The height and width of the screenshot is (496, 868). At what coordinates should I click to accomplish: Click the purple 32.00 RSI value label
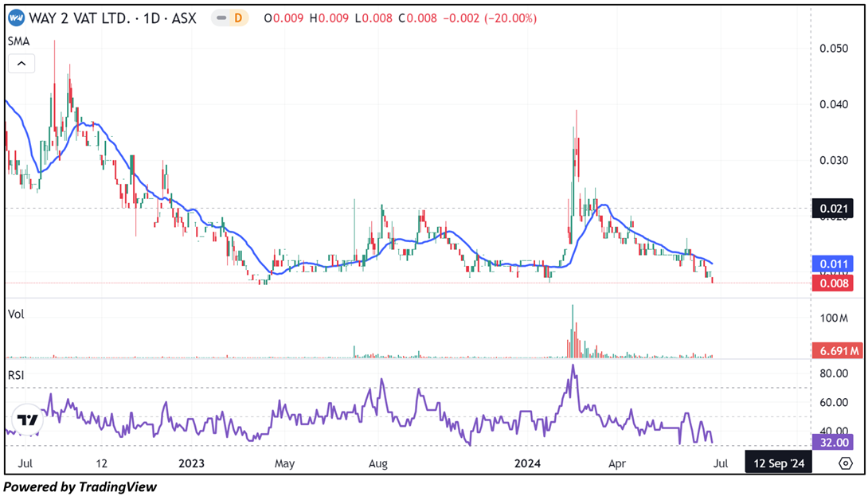pyautogui.click(x=832, y=443)
